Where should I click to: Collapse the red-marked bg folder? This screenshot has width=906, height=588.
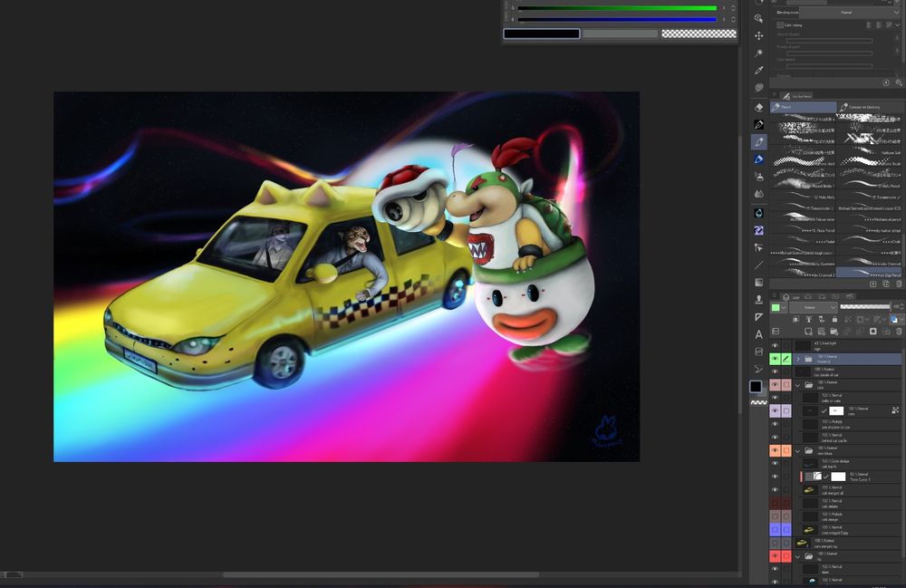(x=798, y=555)
